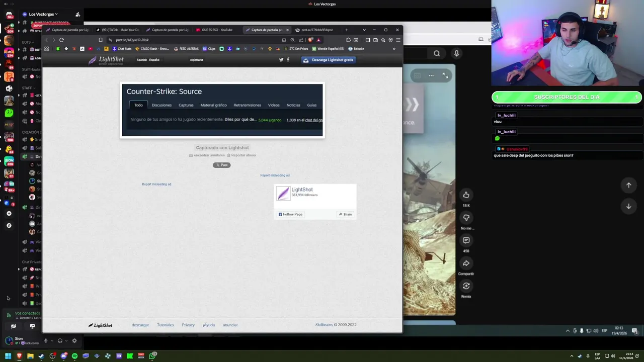Dislike the YouTube short with thumbs down
Screen dimensions: 644x362
coord(466,218)
